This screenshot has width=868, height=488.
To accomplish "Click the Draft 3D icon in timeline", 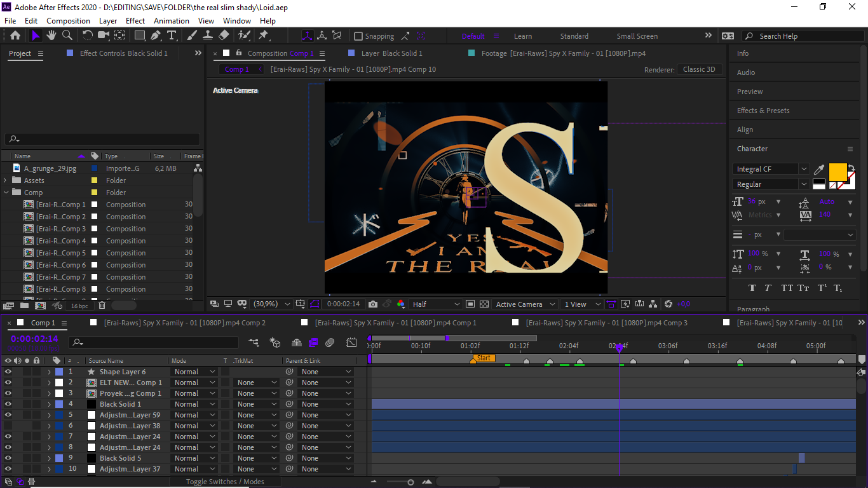I will point(275,342).
